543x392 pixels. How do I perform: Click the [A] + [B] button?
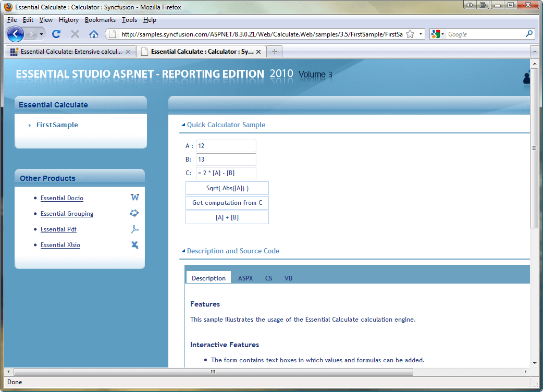pos(227,217)
